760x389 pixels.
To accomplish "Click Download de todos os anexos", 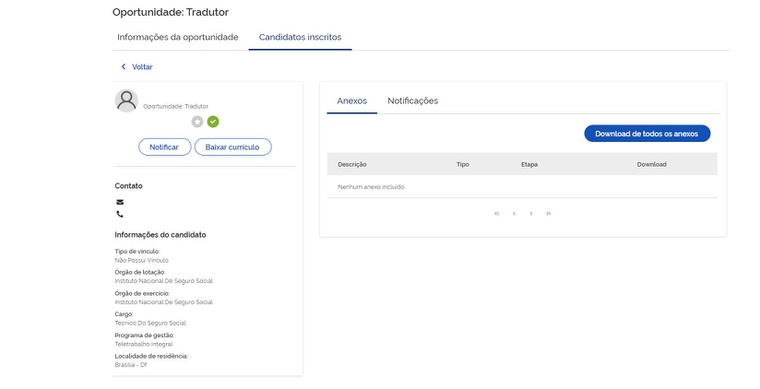I will click(647, 134).
